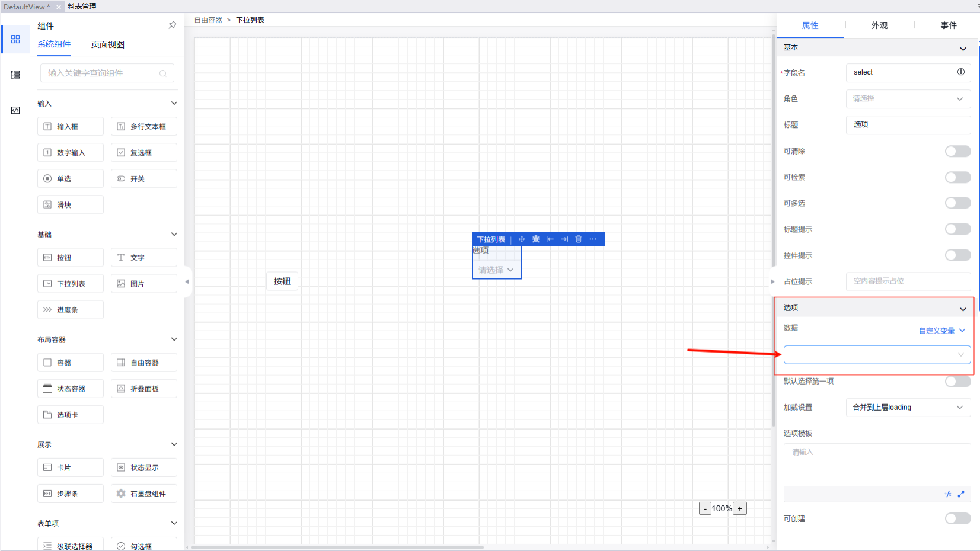
Task: Collapse the 输入 component group
Action: [174, 104]
